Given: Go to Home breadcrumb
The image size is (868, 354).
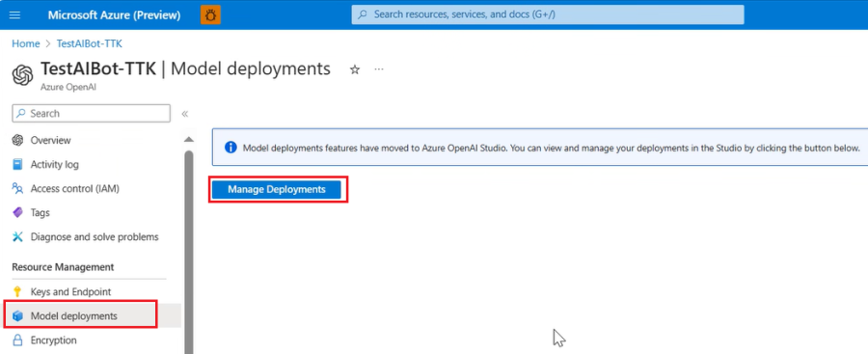Looking at the screenshot, I should (26, 43).
